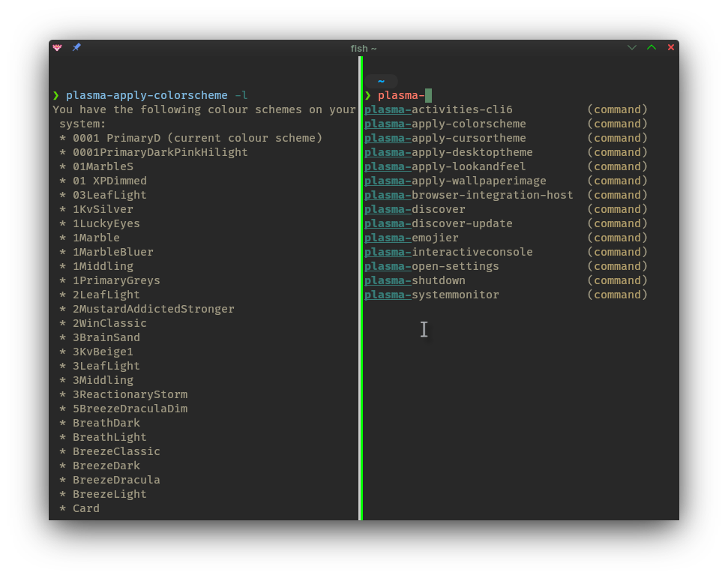Pick plasma-open-settings completion entry
The width and height of the screenshot is (728, 578).
[x=432, y=266]
